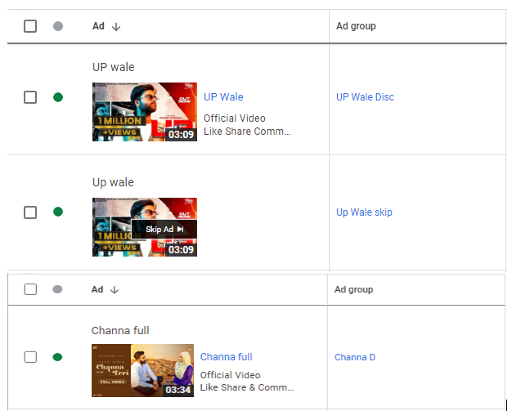Click the sort arrow beside top Ad header
The image size is (512, 420).
[x=116, y=27]
